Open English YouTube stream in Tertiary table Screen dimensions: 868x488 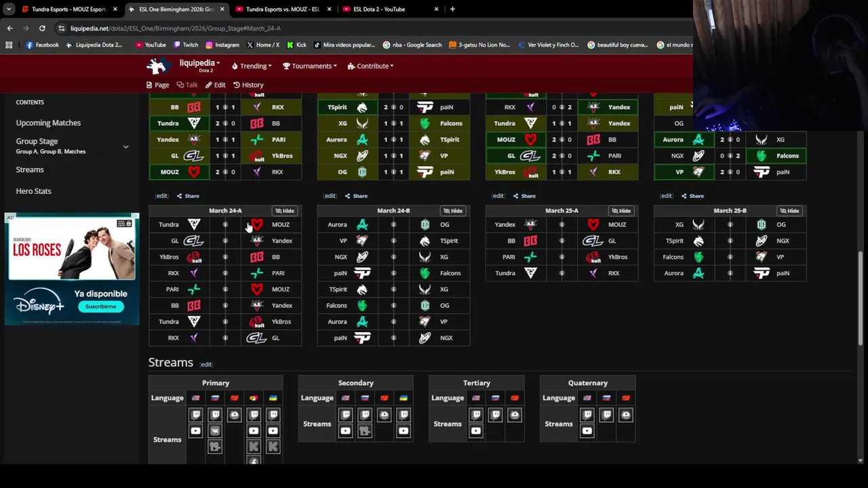tap(476, 430)
